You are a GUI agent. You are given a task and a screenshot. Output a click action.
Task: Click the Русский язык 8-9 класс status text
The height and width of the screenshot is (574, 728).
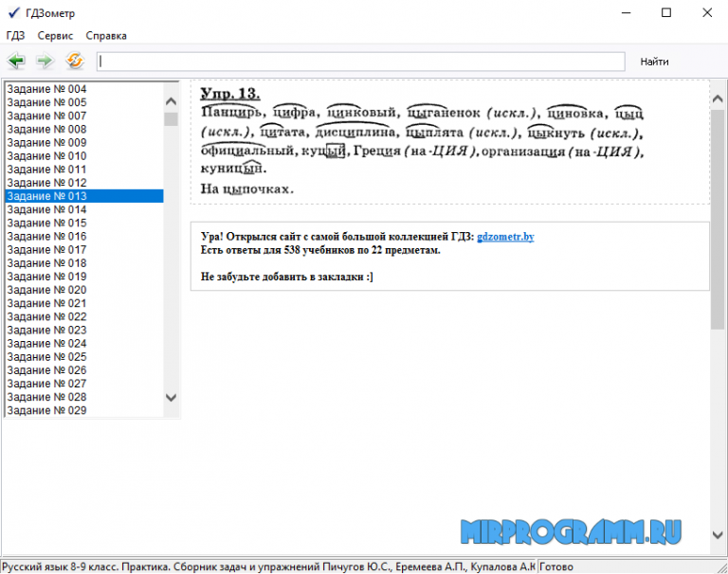pos(268,567)
